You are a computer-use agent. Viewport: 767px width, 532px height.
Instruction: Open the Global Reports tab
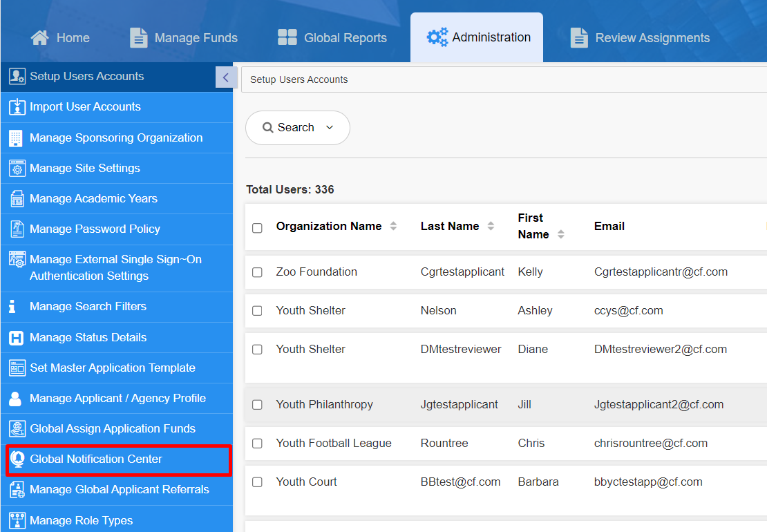[332, 38]
